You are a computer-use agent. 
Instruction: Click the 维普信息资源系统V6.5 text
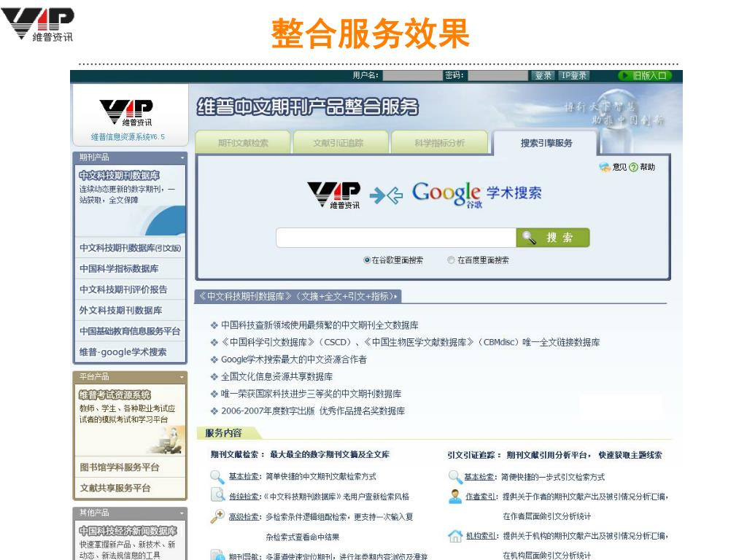tap(128, 137)
